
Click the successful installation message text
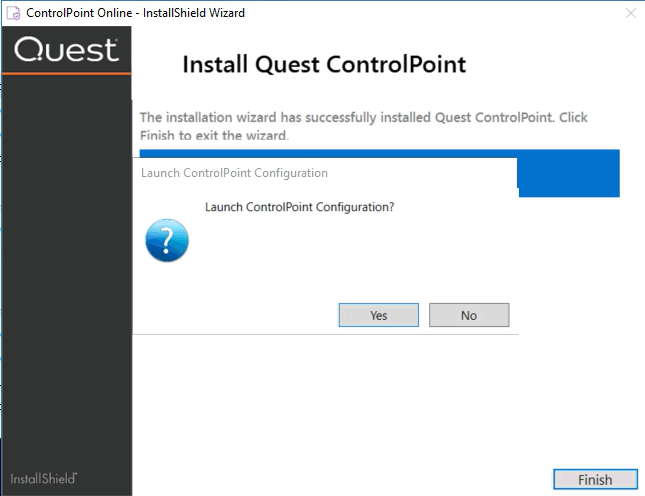click(363, 126)
